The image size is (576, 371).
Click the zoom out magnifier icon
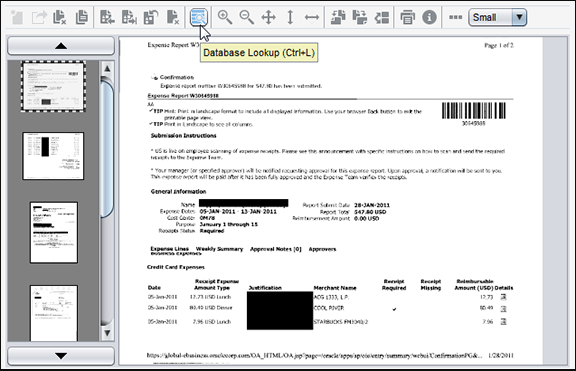click(x=246, y=17)
